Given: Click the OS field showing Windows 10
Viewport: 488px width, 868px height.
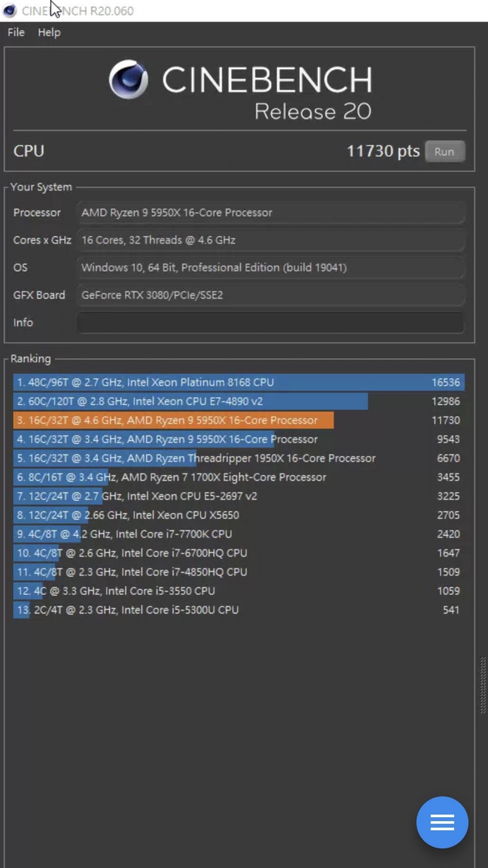Looking at the screenshot, I should click(270, 267).
